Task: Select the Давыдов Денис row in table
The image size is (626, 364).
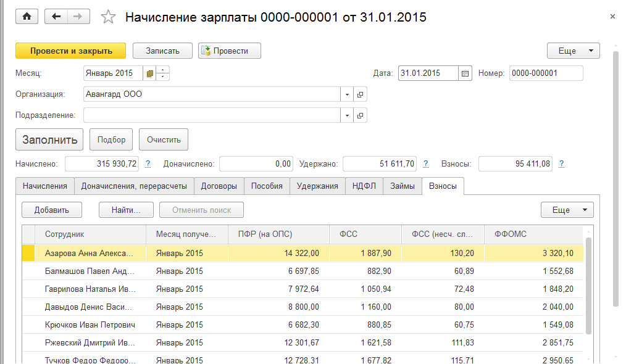Action: (x=90, y=307)
